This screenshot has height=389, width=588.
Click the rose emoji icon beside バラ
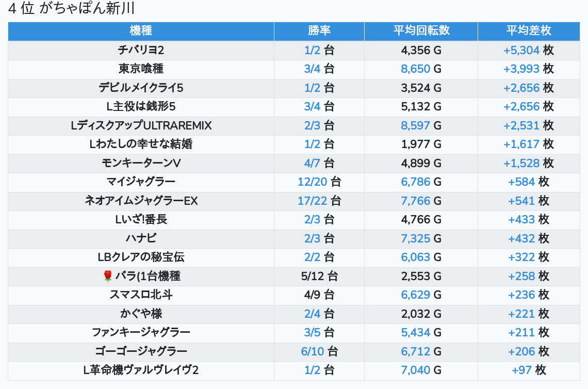[x=108, y=277]
